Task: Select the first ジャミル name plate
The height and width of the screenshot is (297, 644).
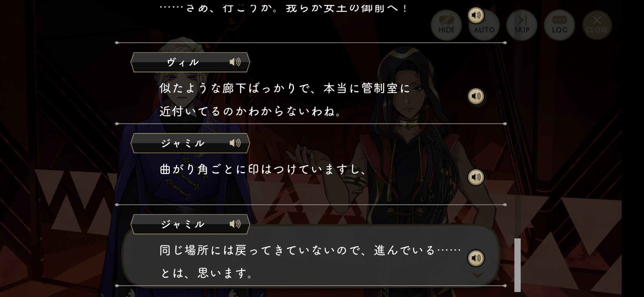Action: tap(190, 143)
